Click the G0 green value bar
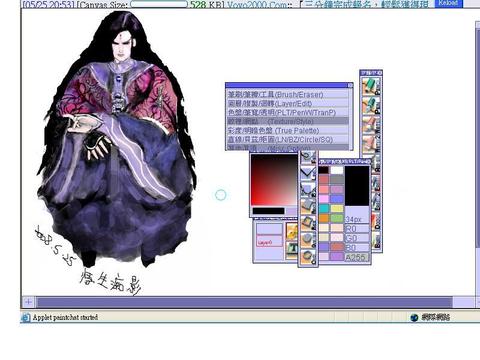Viewport: 480px width, 360px height. [357, 238]
